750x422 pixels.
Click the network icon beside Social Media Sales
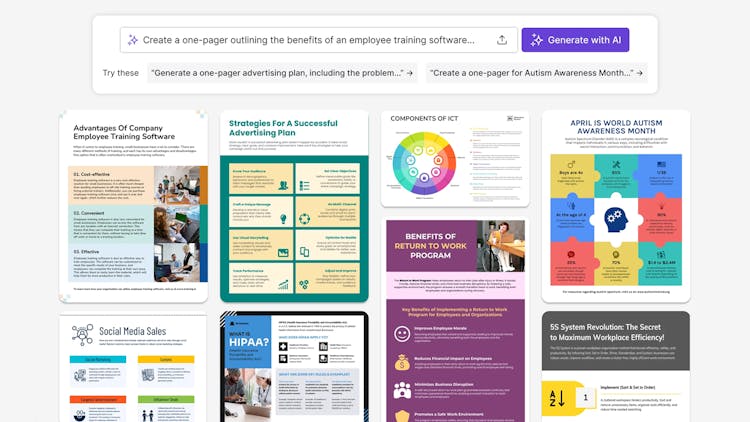click(82, 334)
